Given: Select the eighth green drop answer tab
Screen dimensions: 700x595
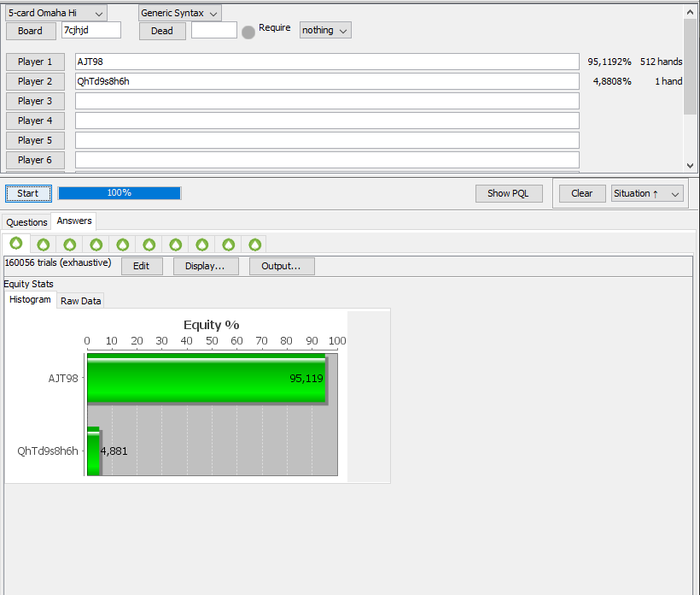Looking at the screenshot, I should point(202,244).
